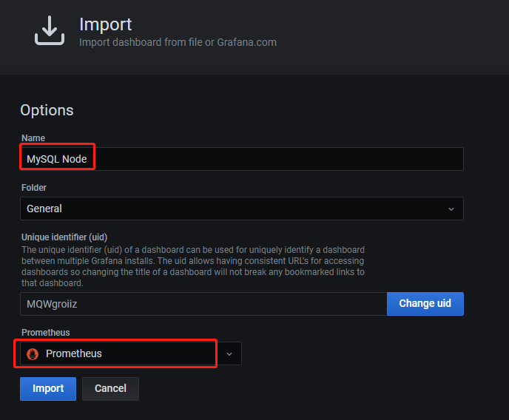Viewport: 509px width, 420px height.
Task: Click the blue Import button
Action: 48,388
